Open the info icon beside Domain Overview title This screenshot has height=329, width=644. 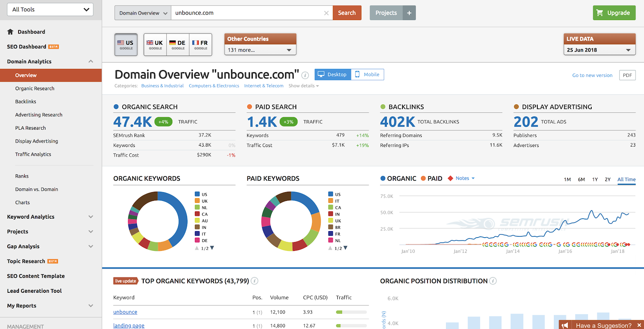(305, 75)
